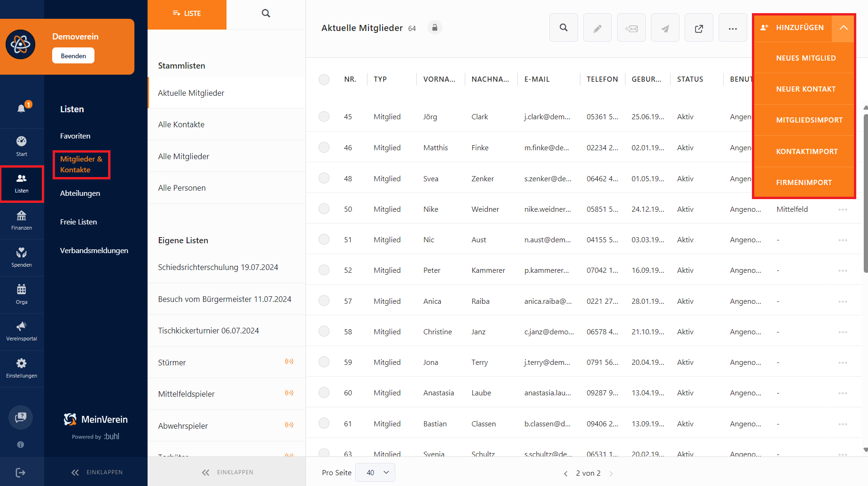Open the help chat icon
868x486 pixels.
[21, 417]
